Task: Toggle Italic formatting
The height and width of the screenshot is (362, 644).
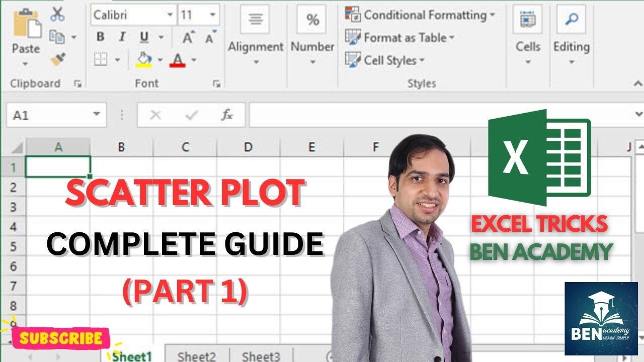Action: click(x=122, y=37)
